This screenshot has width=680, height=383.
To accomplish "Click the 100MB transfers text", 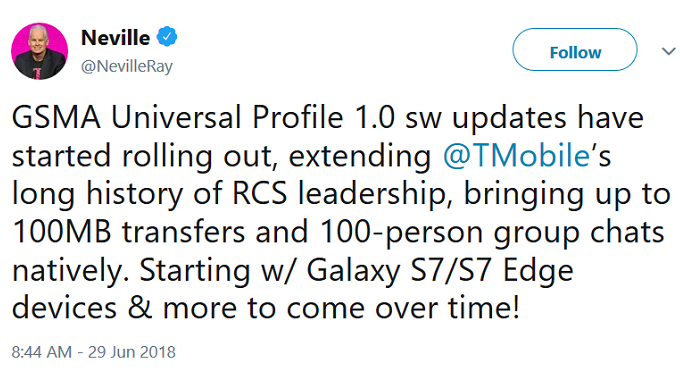I will click(x=129, y=232).
